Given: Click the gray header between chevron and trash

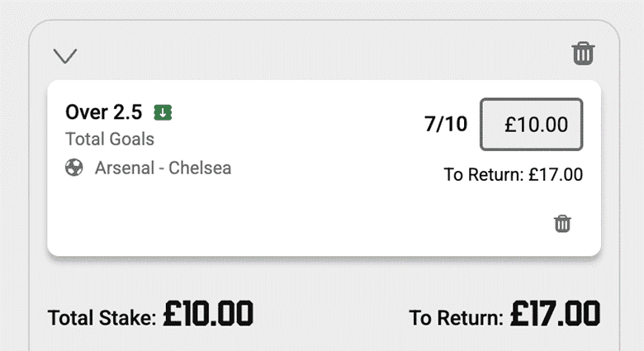Looking at the screenshot, I should coord(322,55).
